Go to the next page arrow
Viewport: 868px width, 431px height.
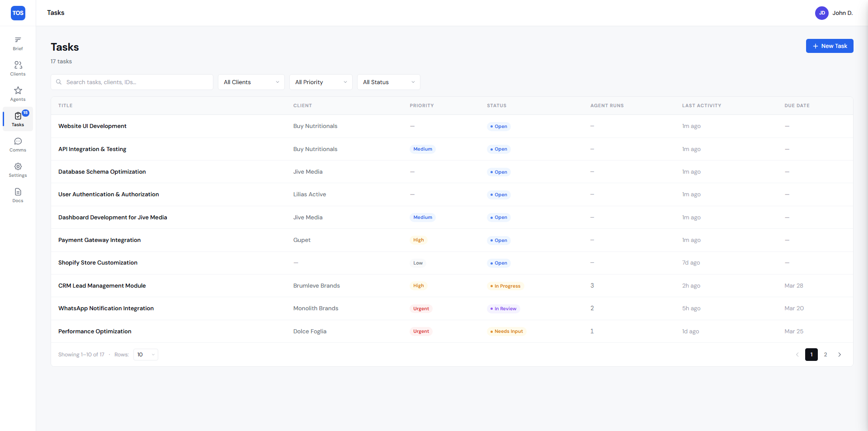[840, 355]
